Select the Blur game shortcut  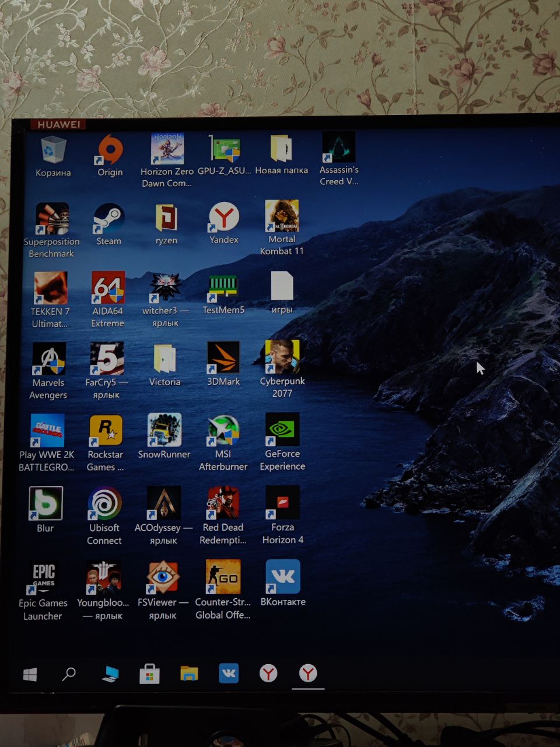(45, 504)
